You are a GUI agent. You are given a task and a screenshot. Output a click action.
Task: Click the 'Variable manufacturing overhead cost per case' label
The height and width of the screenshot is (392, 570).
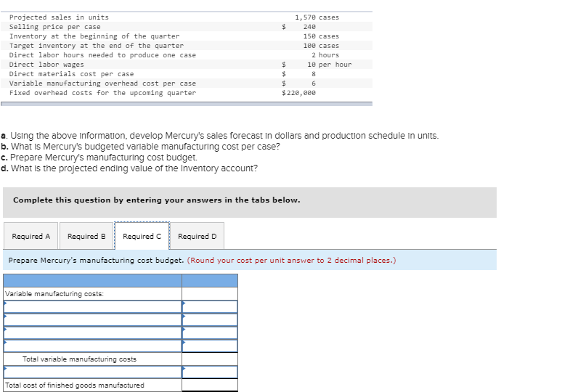point(102,83)
